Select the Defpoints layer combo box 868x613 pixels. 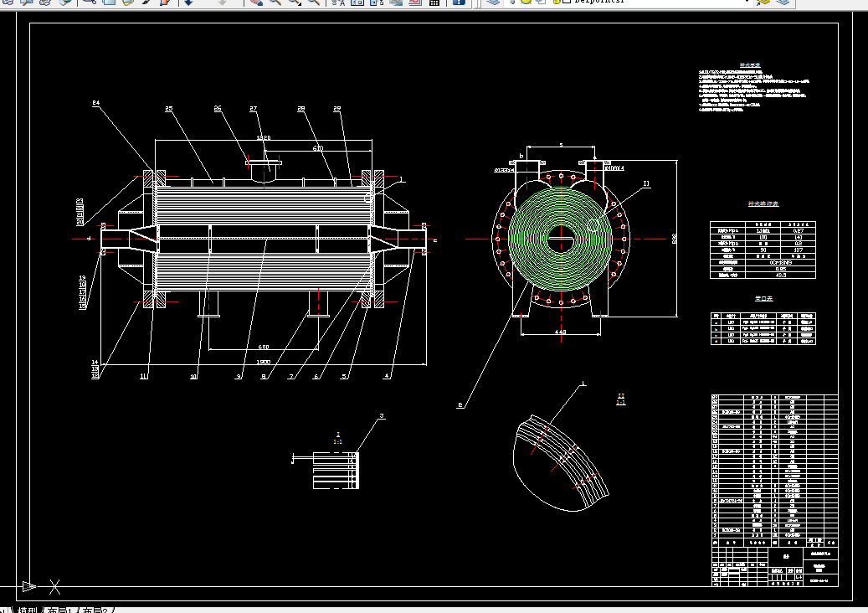627,2
